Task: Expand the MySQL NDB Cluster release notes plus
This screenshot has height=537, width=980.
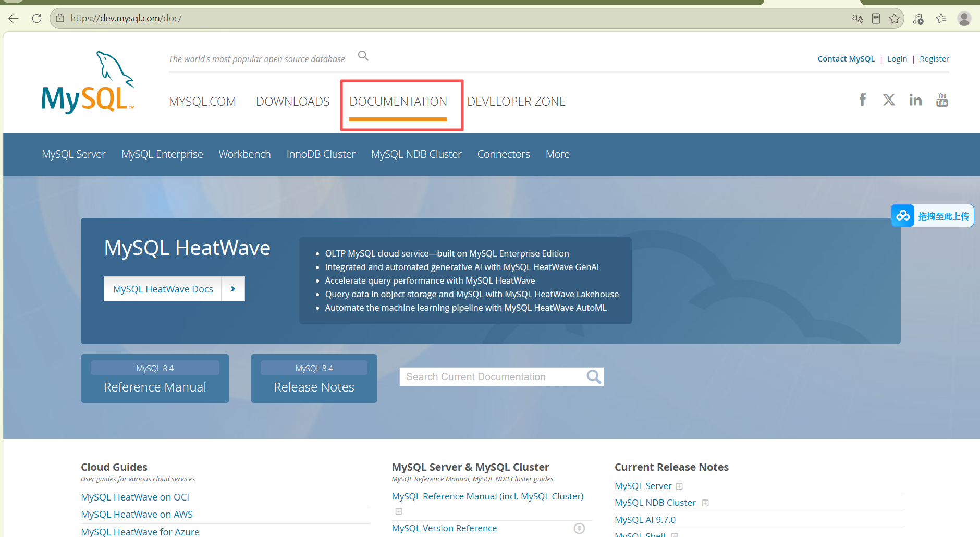Action: tap(705, 503)
